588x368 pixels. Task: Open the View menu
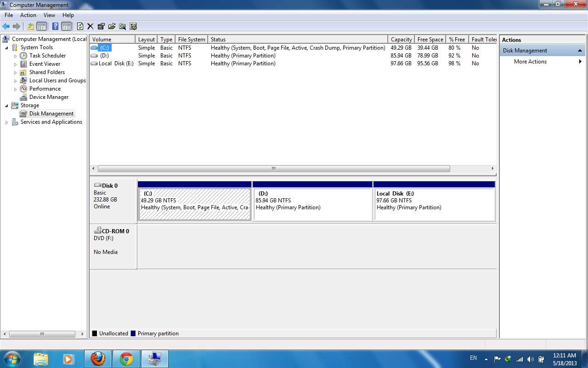point(49,15)
